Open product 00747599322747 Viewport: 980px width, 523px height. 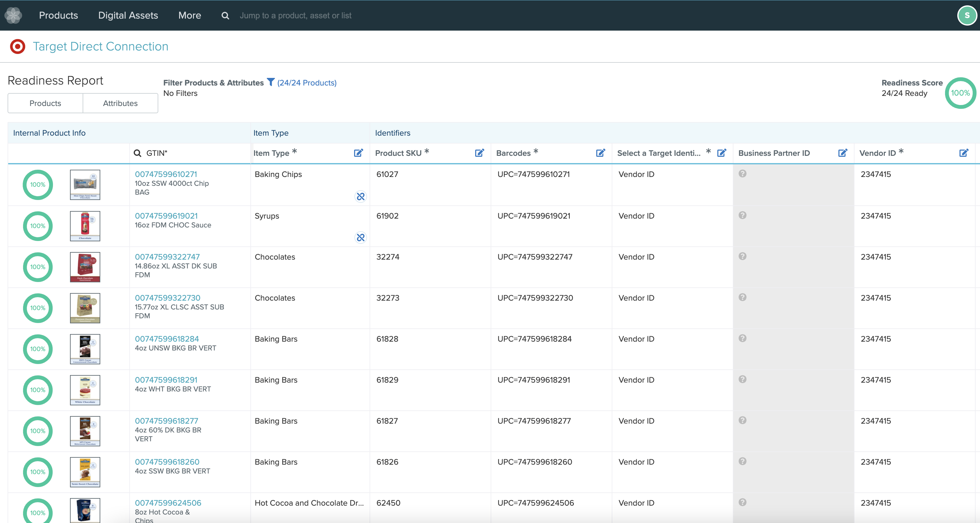tap(167, 257)
